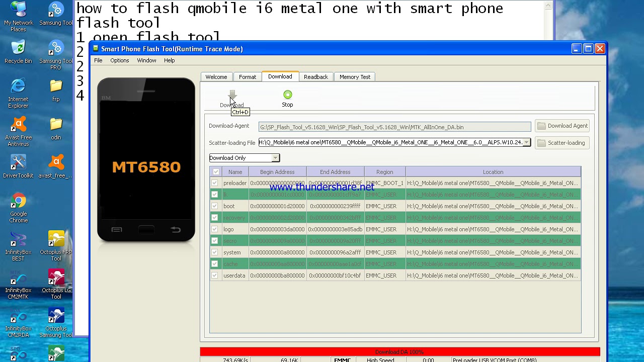The width and height of the screenshot is (644, 362).
Task: Click EMMC_BOOT_1 region cell
Action: coord(385,183)
